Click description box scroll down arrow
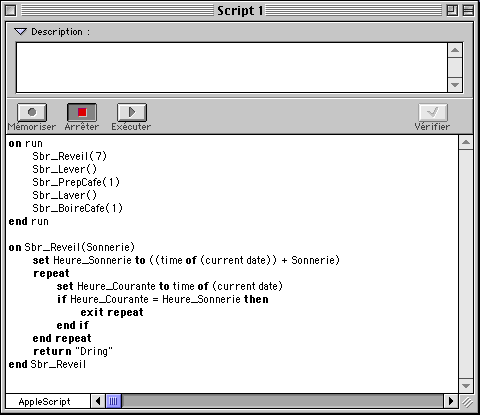This screenshot has width=480, height=415. pos(455,85)
